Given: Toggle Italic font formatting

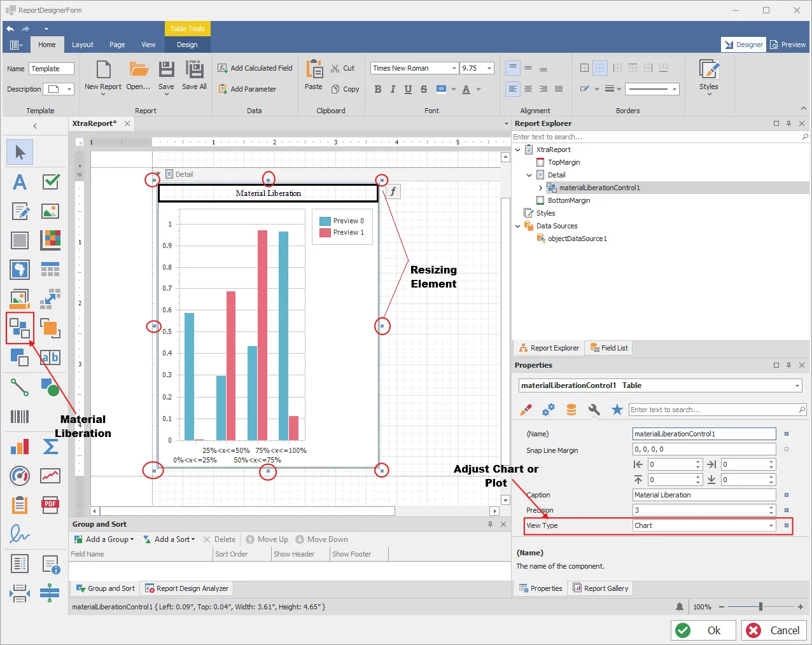Looking at the screenshot, I should click(x=393, y=89).
